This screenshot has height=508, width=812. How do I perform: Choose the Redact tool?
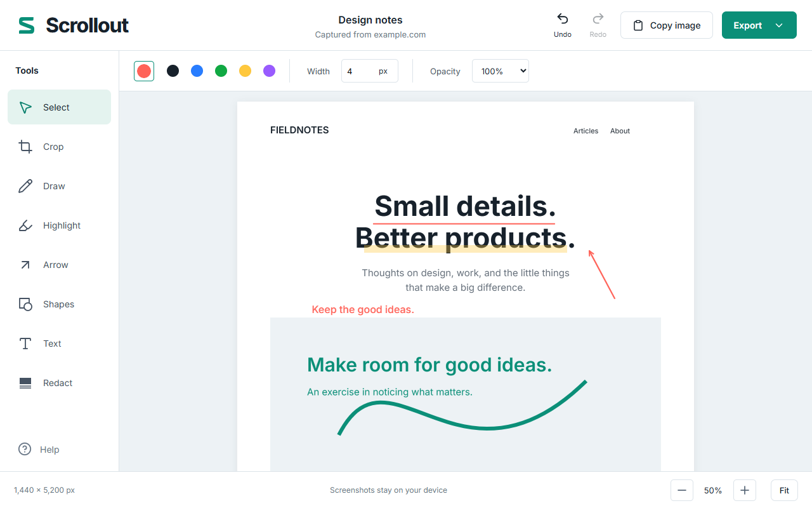pyautogui.click(x=59, y=383)
